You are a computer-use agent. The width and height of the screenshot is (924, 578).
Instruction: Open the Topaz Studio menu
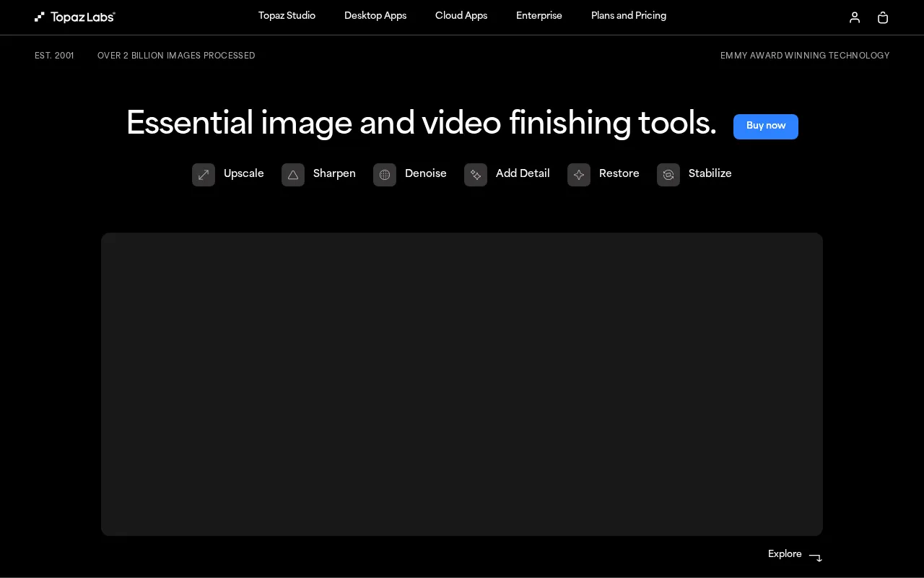click(x=287, y=16)
